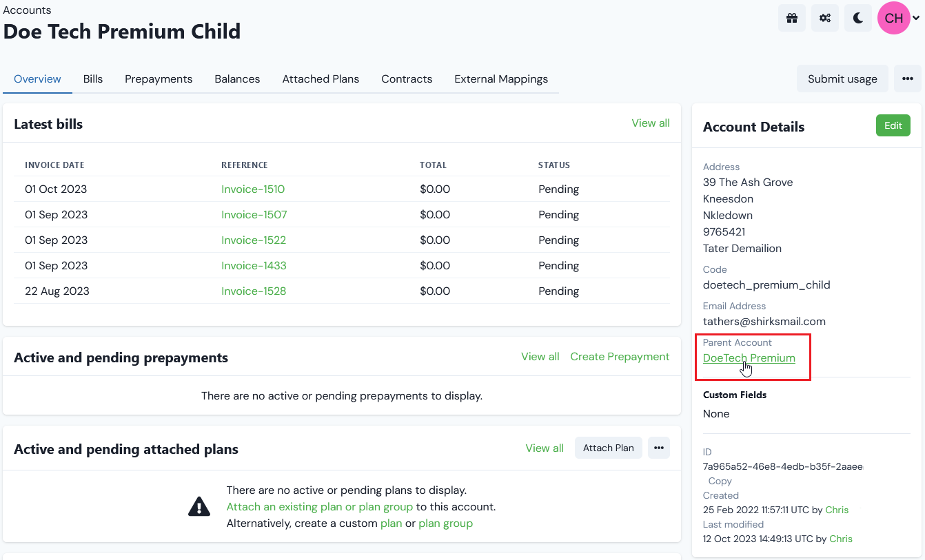The width and height of the screenshot is (925, 560).
Task: Copy the account ID
Action: tap(719, 481)
